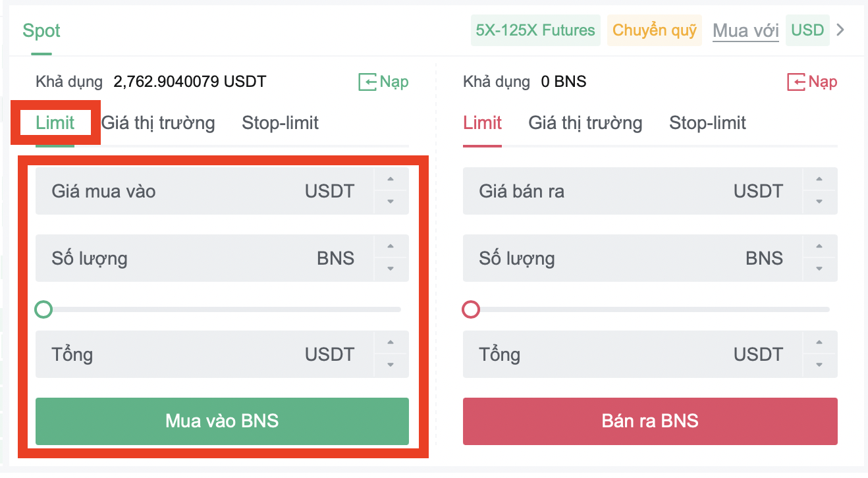Open the USD currency selector
This screenshot has width=868, height=478.
[x=807, y=30]
